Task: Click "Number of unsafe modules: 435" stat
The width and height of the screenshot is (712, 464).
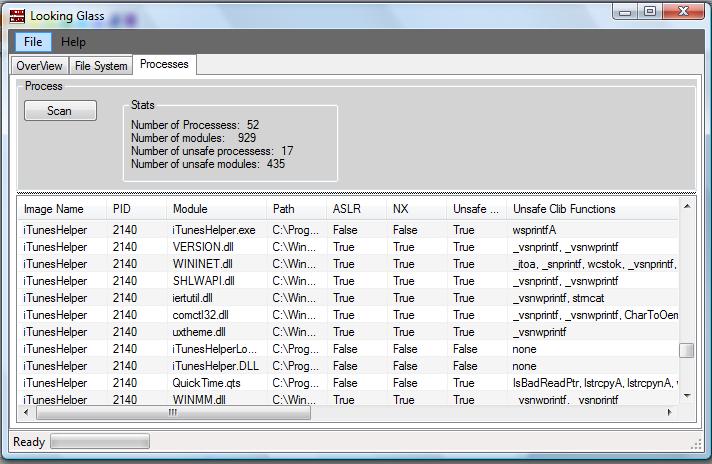Action: tap(208, 164)
